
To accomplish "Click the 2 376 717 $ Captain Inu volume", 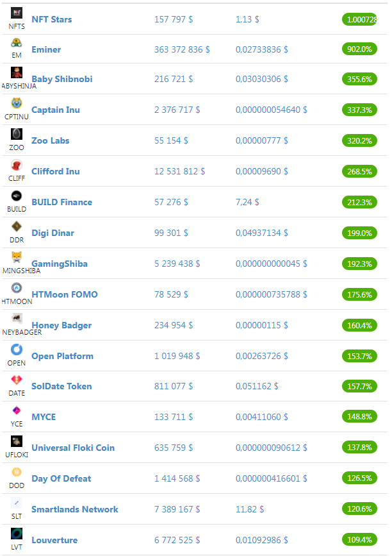I will (177, 110).
